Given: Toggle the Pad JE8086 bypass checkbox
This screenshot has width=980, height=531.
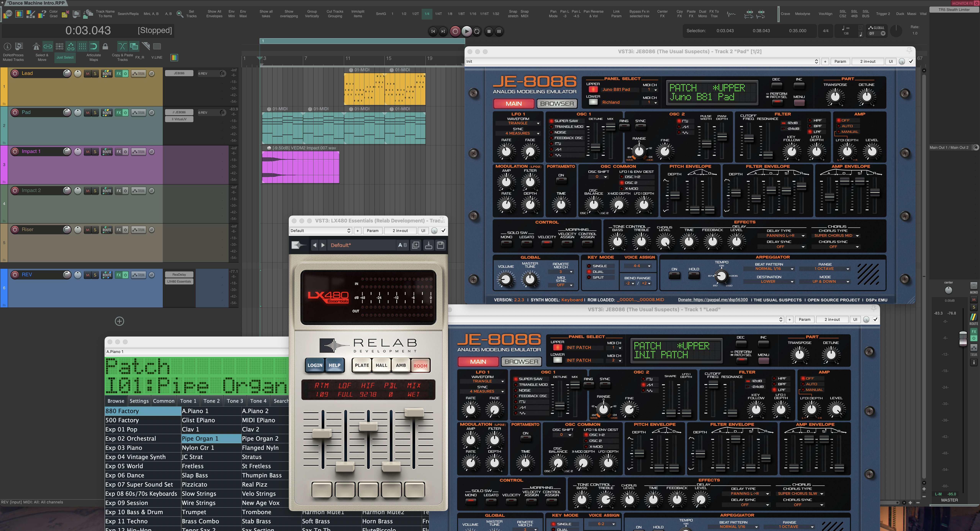Looking at the screenshot, I should click(911, 61).
